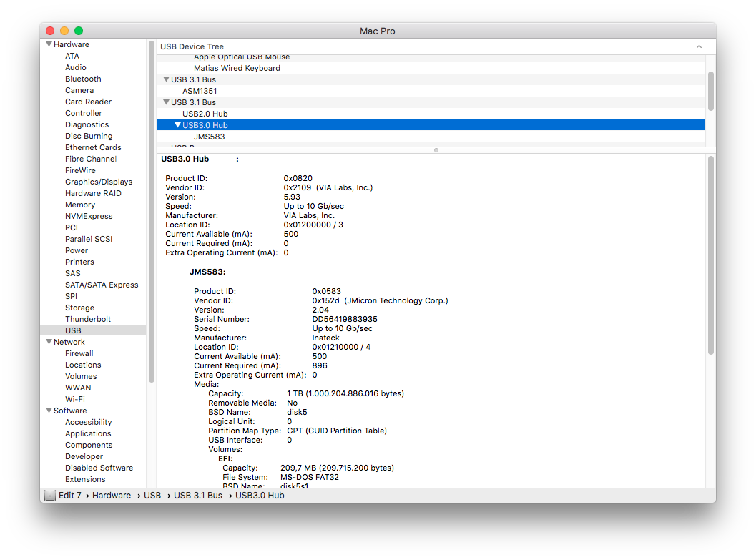Select NVMExpress in the sidebar
Viewport: 756px width, 560px height.
pos(89,217)
